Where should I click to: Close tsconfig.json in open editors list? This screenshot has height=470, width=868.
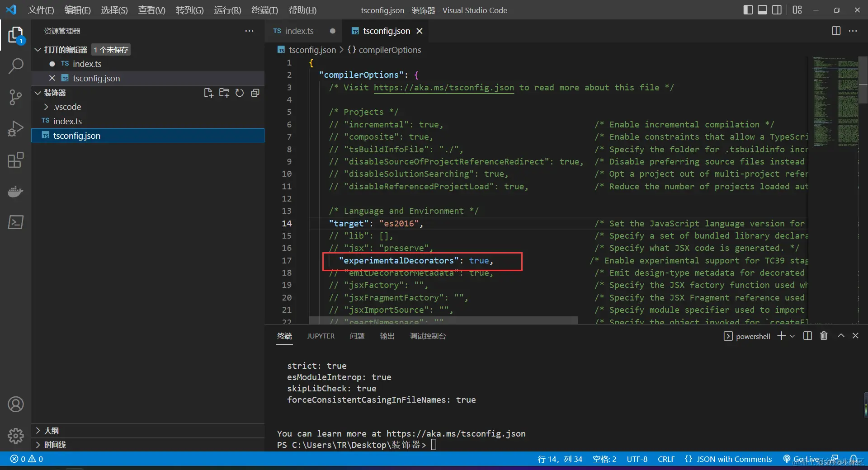tap(52, 78)
